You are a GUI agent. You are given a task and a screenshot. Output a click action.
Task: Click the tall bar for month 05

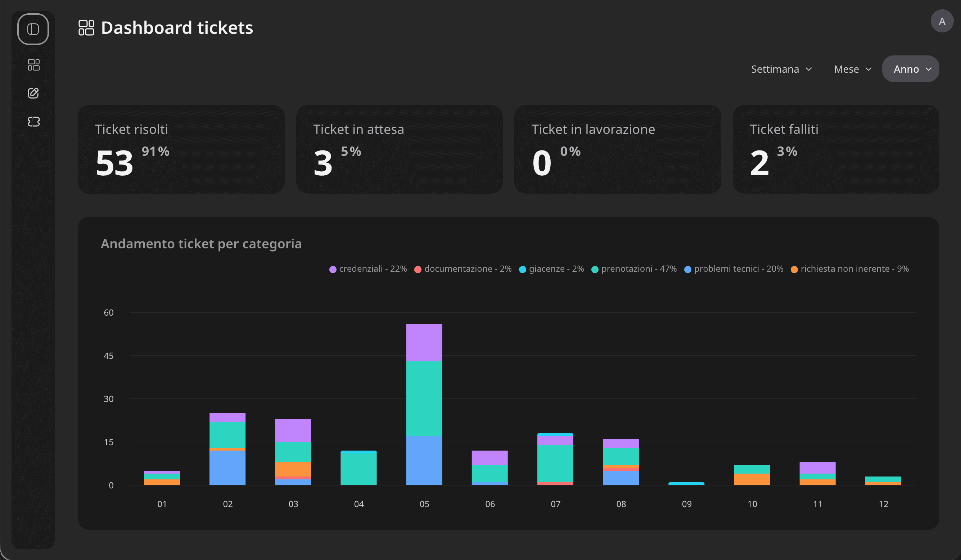pos(424,404)
